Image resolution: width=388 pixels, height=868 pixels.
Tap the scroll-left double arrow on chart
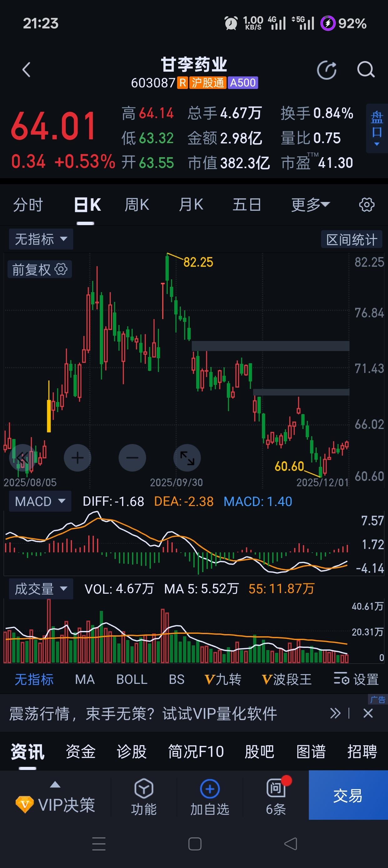23,457
